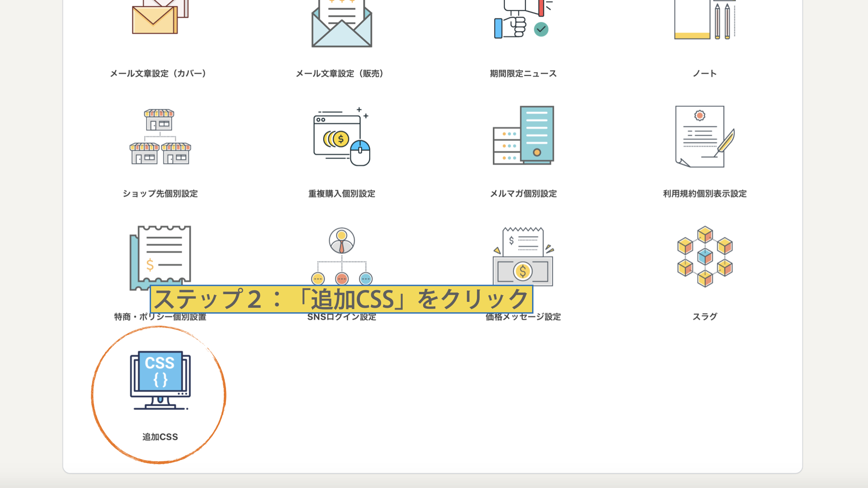This screenshot has height=488, width=868.
Task: Select the スラグ text label
Action: pyautogui.click(x=704, y=317)
